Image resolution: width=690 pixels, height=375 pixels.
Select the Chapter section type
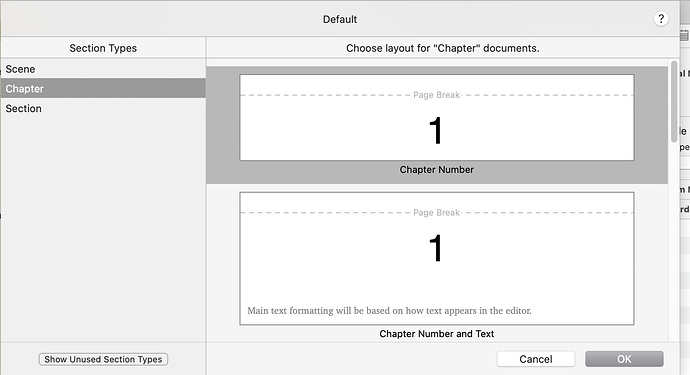click(x=103, y=88)
